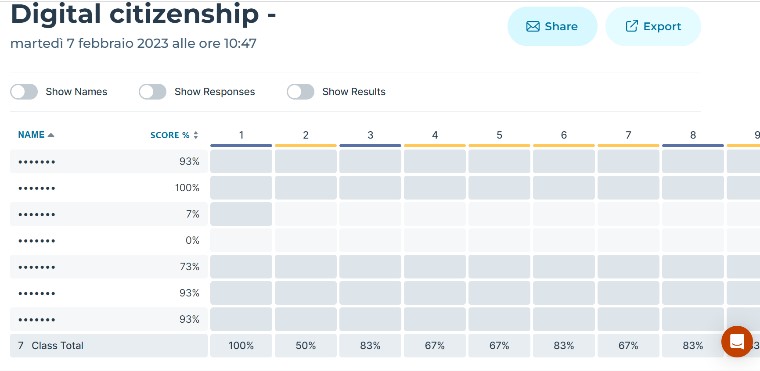Enable Show Responses switch
Viewport: 760px width, 371px height.
[153, 92]
